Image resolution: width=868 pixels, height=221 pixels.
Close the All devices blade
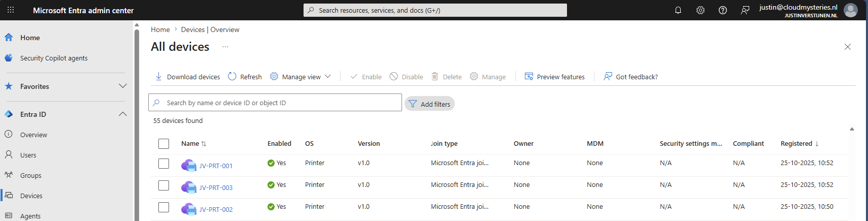[x=848, y=47]
